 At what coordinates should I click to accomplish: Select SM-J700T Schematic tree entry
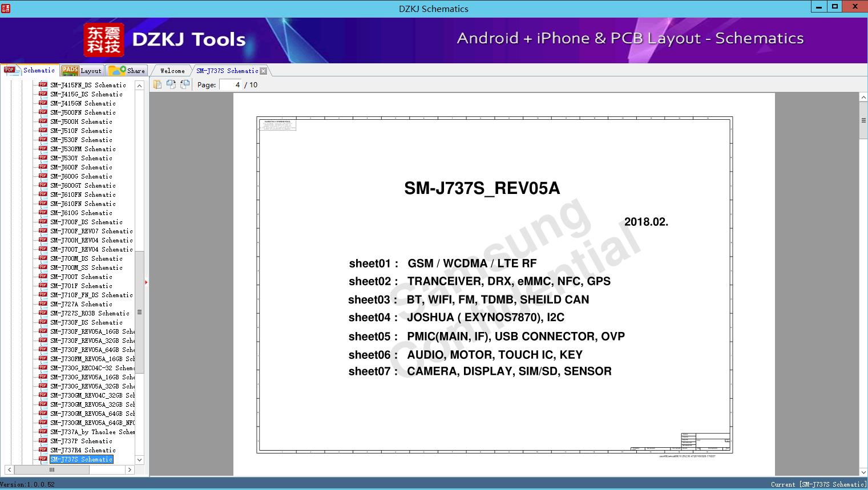pyautogui.click(x=81, y=277)
